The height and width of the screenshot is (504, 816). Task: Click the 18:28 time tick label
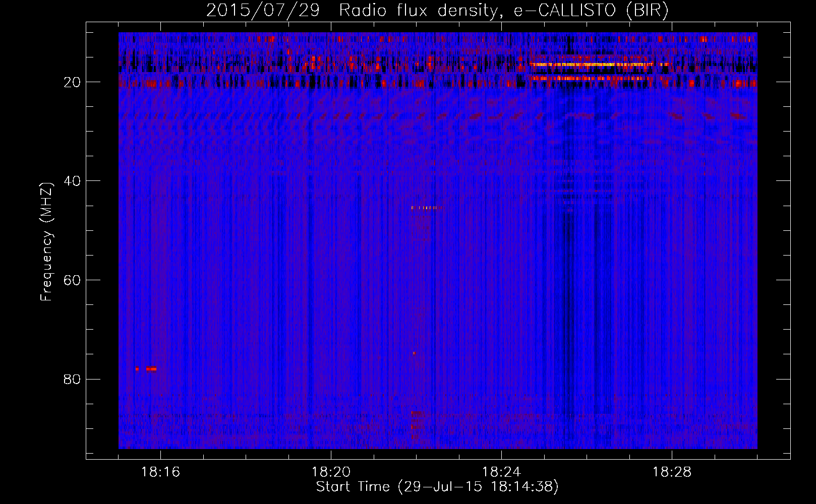pyautogui.click(x=672, y=472)
